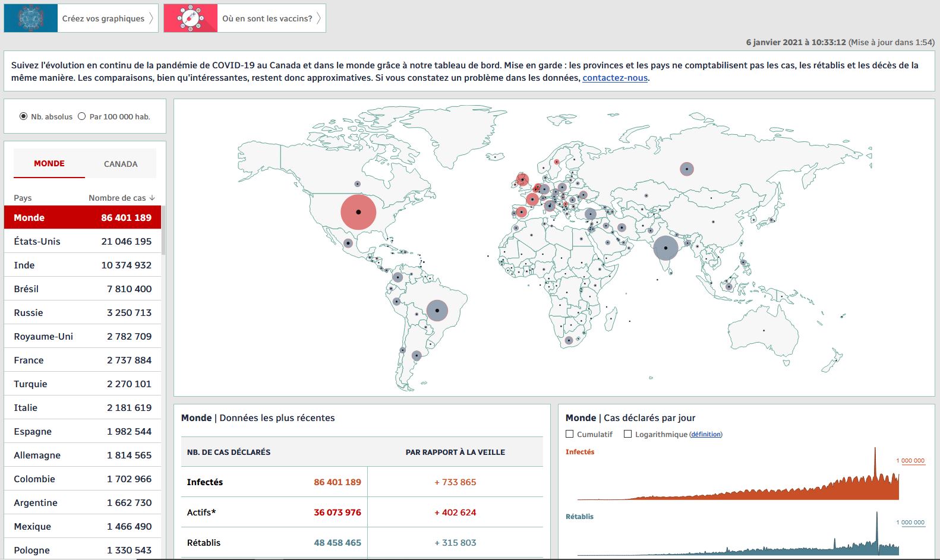The image size is (940, 560).
Task: Select Colombie in the country list
Action: [83, 479]
